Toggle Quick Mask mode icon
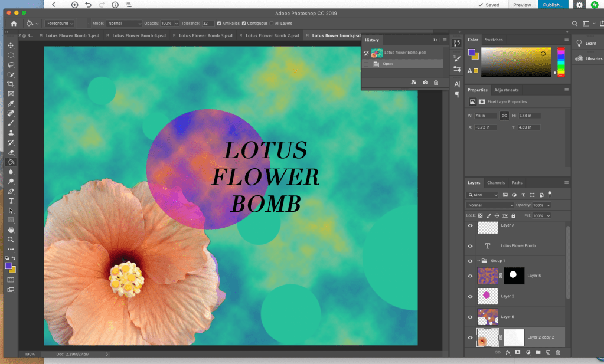The height and width of the screenshot is (364, 604). pos(11,280)
